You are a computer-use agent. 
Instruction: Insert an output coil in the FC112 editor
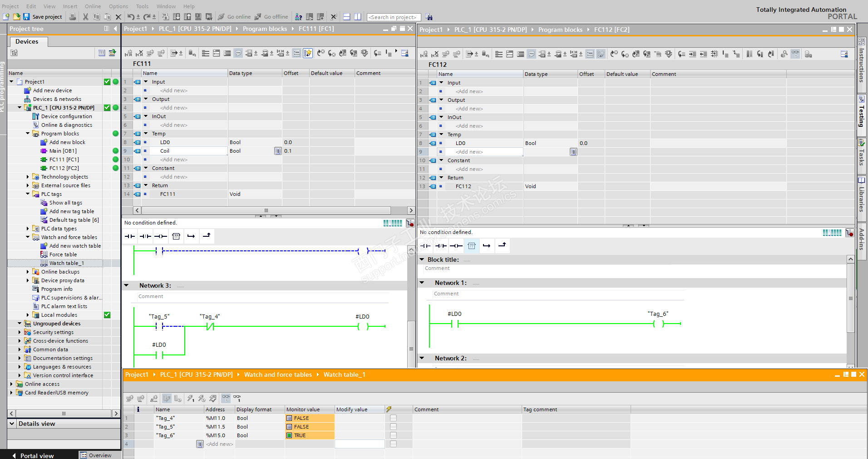click(x=456, y=246)
